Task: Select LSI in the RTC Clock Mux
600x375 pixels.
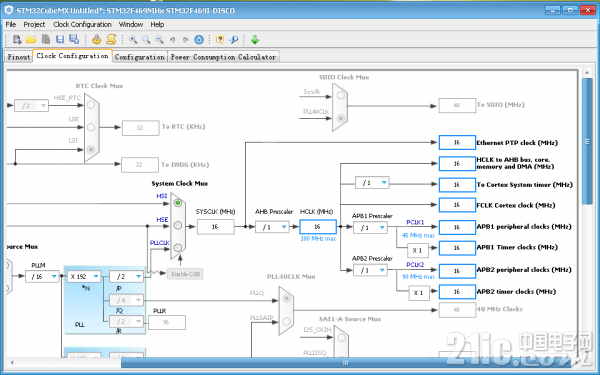Action: pyautogui.click(x=91, y=149)
